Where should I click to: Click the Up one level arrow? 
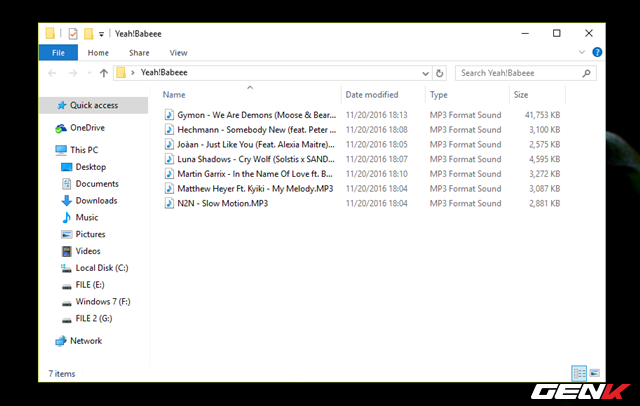104,73
